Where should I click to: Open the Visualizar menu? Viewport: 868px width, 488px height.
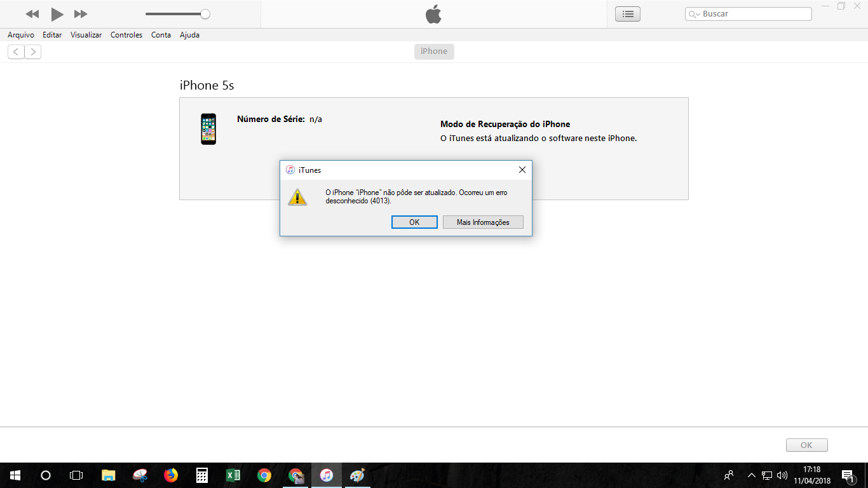tap(86, 35)
